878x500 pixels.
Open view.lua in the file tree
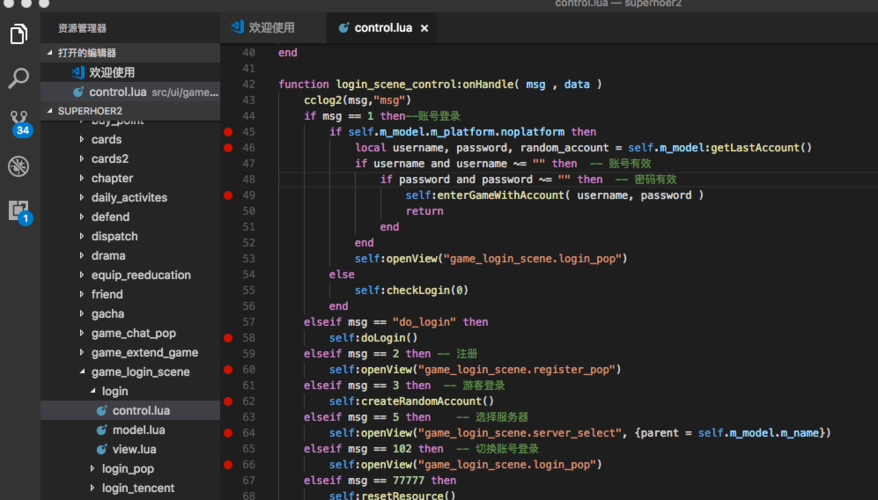[x=130, y=450]
